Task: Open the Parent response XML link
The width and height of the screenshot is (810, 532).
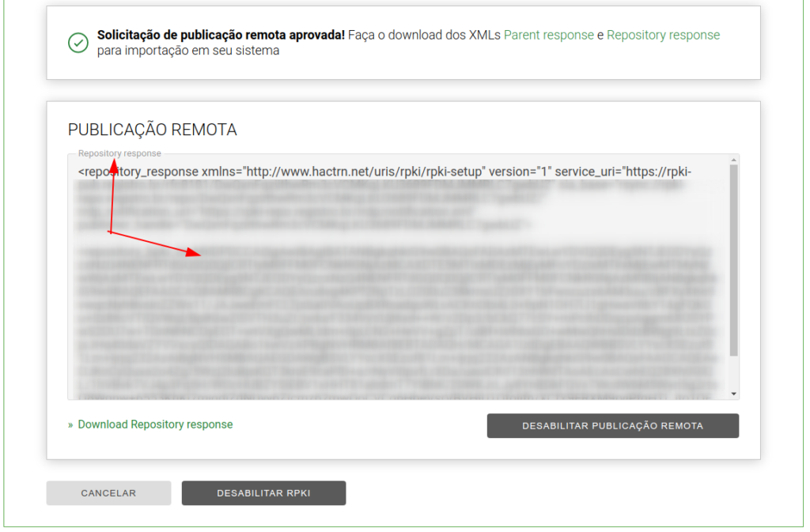Action: 548,35
